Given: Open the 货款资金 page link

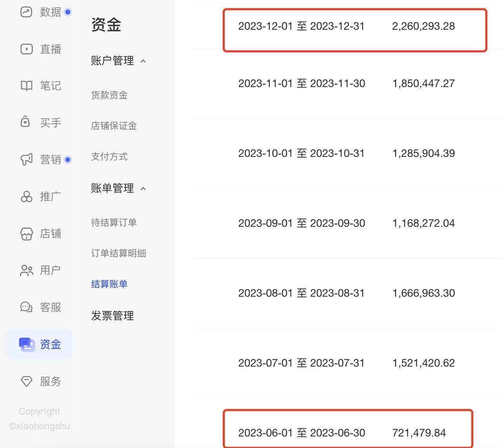Looking at the screenshot, I should pyautogui.click(x=109, y=95).
